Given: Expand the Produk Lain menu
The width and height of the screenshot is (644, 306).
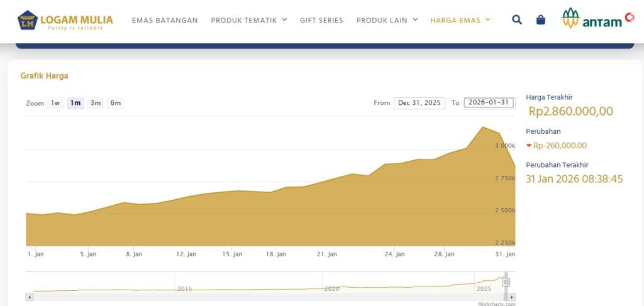Looking at the screenshot, I should (387, 20).
